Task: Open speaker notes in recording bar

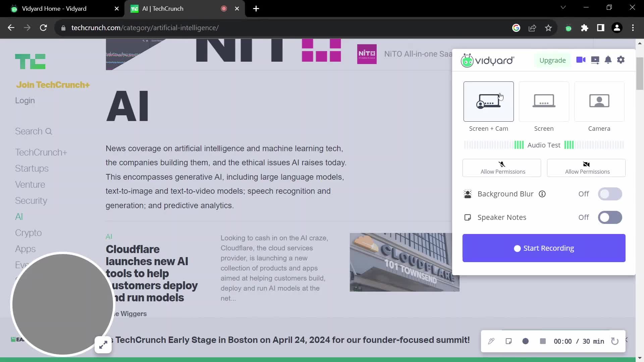Action: point(508,341)
